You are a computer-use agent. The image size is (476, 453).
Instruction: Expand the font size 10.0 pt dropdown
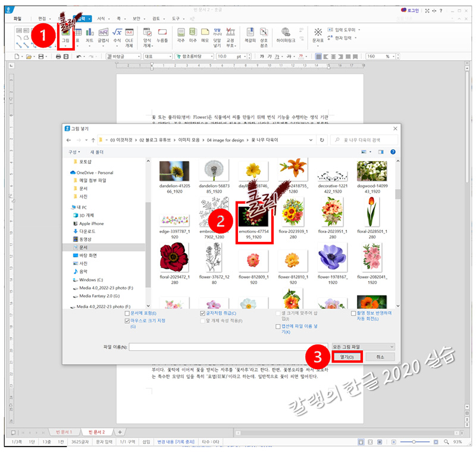245,56
